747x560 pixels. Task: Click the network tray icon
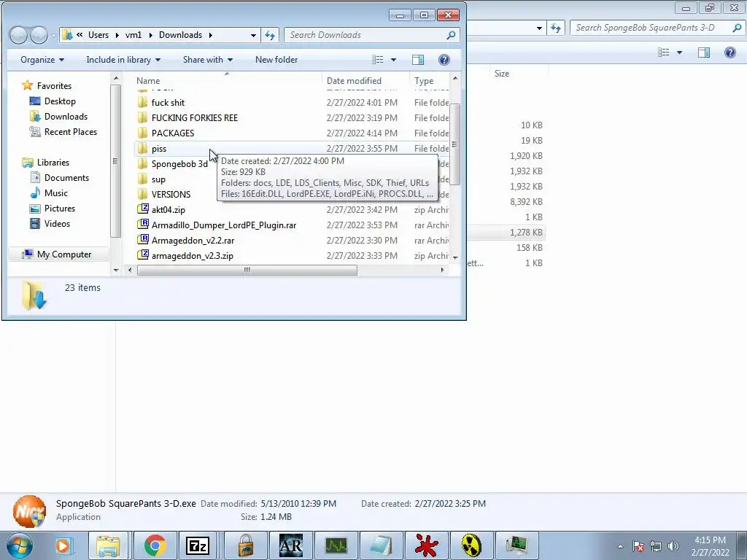coord(656,546)
